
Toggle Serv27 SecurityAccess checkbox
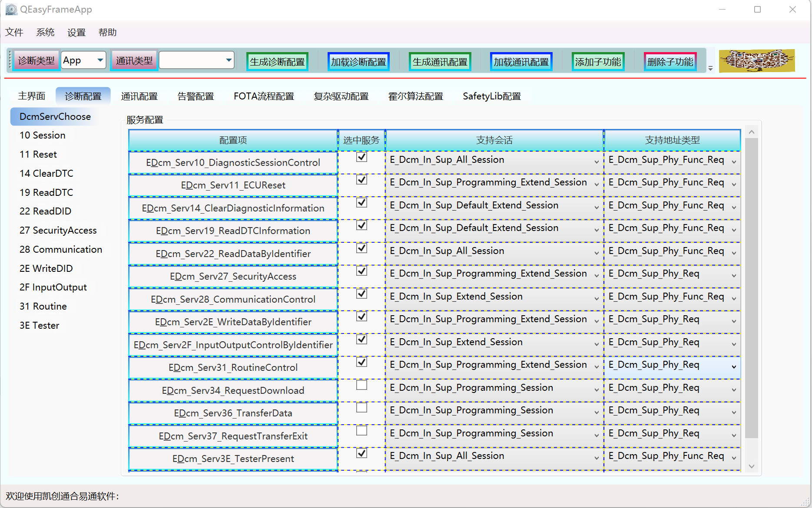(361, 270)
